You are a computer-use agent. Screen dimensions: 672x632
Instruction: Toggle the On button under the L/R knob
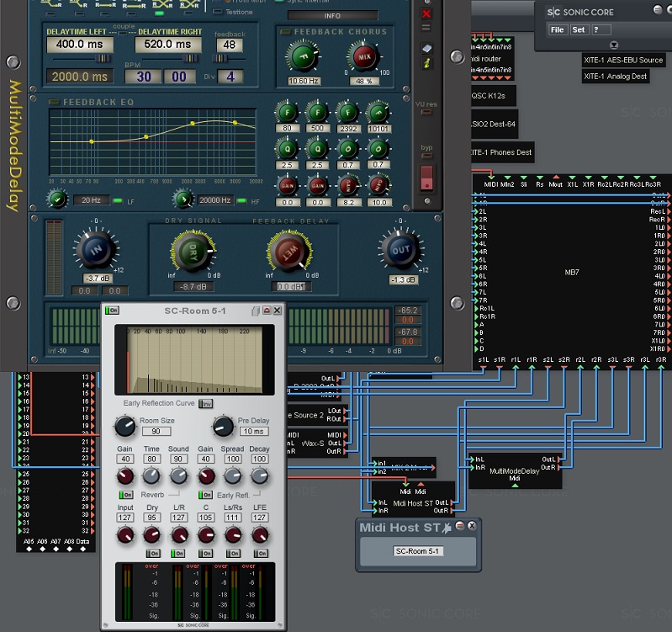pos(177,553)
